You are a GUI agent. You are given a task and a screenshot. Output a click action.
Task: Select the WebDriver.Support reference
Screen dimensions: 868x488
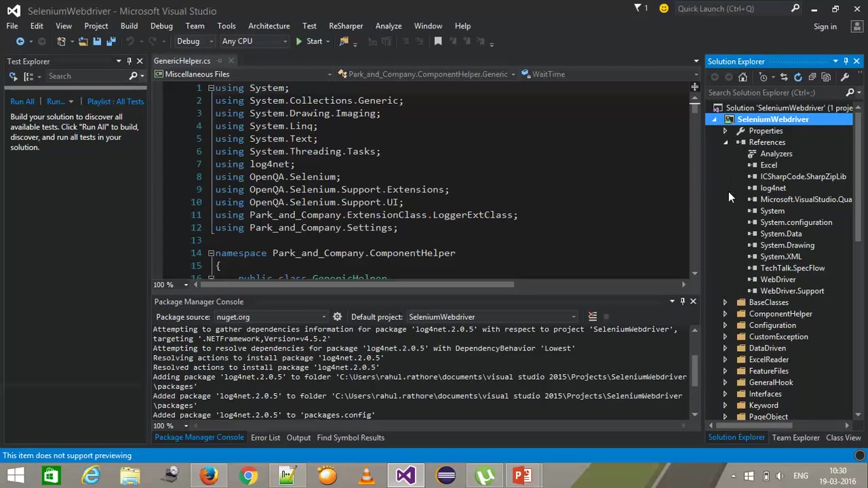[792, 291]
